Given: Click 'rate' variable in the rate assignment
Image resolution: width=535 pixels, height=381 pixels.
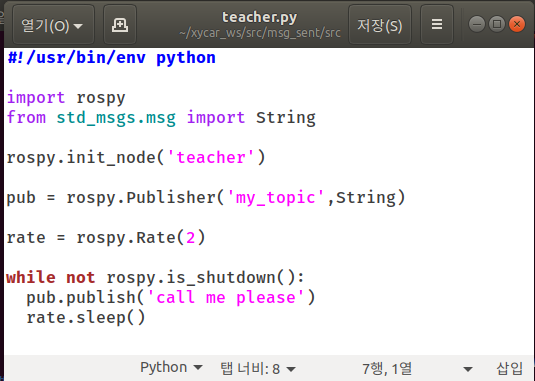Looking at the screenshot, I should [x=26, y=238].
